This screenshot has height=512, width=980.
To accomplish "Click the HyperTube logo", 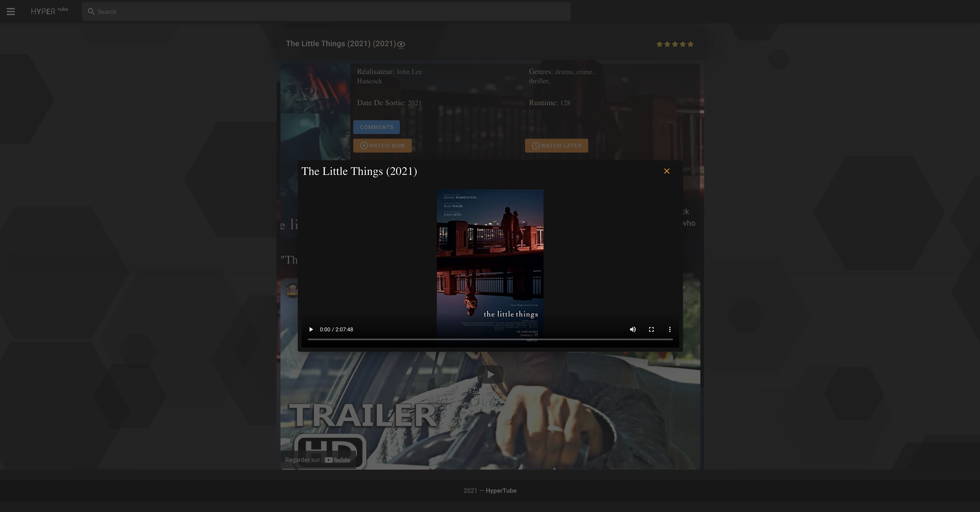I will click(49, 11).
